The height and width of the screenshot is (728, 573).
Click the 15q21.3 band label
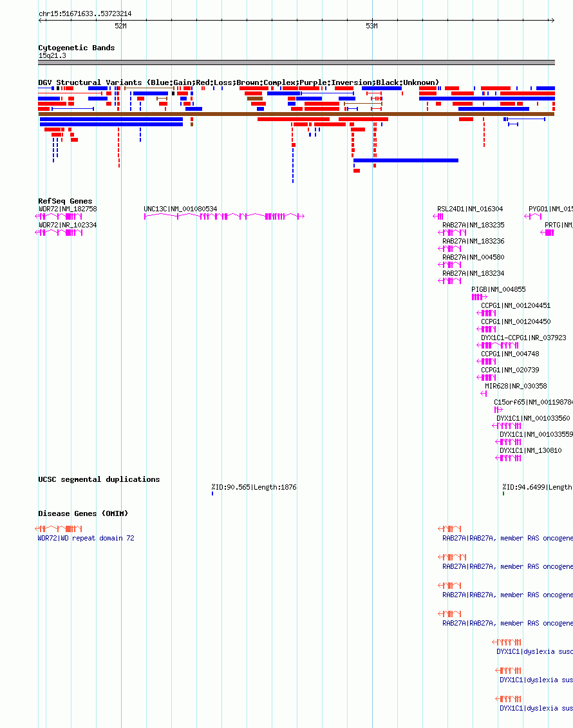(52, 55)
